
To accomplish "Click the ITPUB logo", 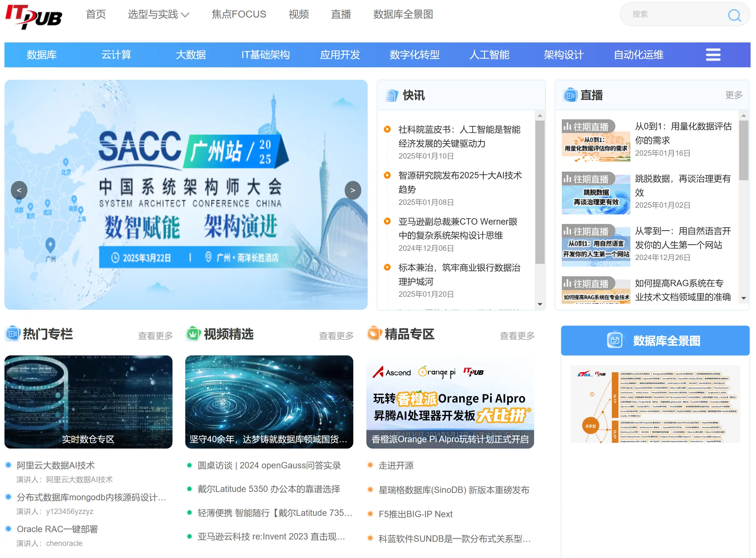I will point(34,16).
